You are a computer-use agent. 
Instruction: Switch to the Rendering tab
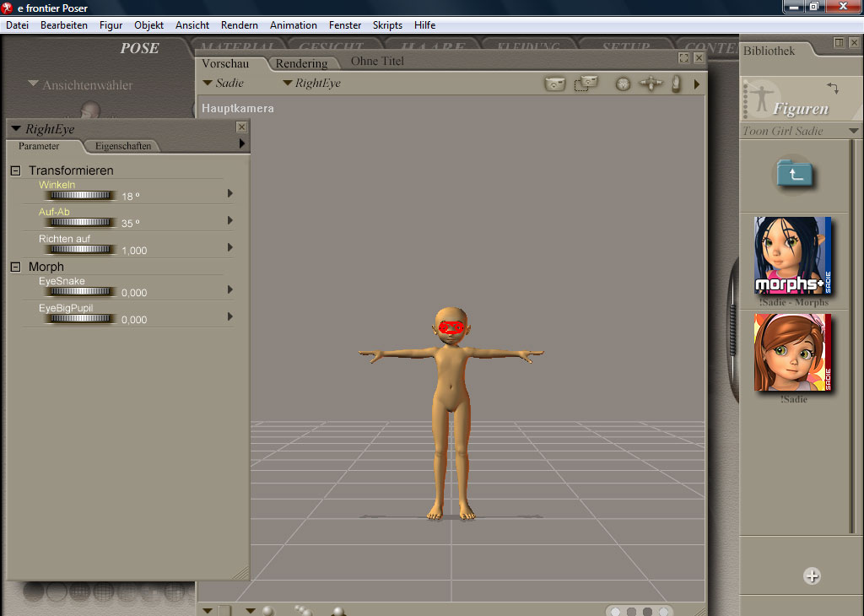click(x=301, y=63)
